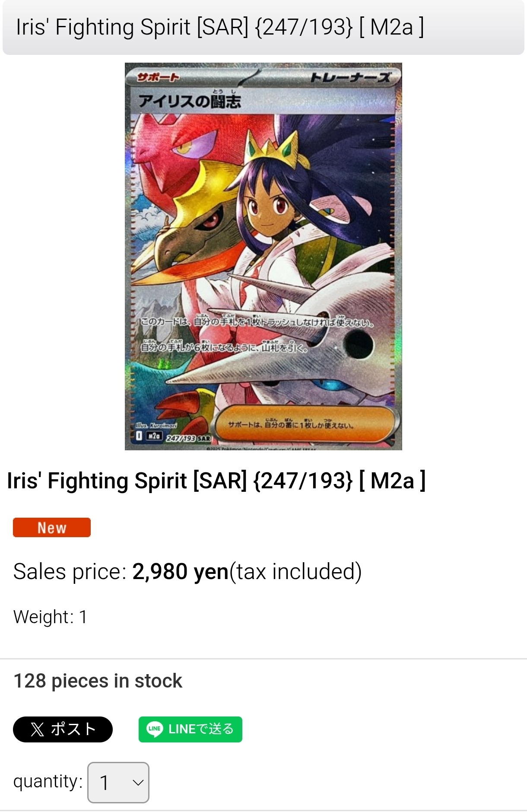
Task: Click the X post share button
Action: coord(63,729)
